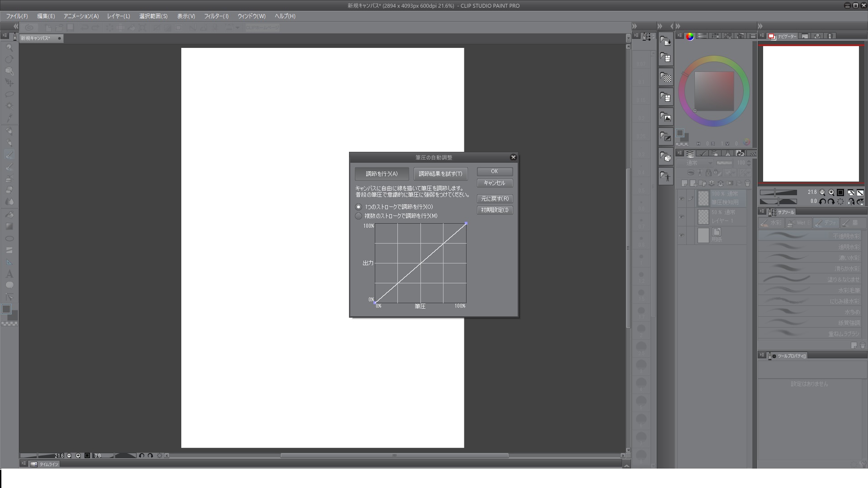The image size is (868, 488).
Task: Open the レイヤー menu
Action: click(x=118, y=16)
